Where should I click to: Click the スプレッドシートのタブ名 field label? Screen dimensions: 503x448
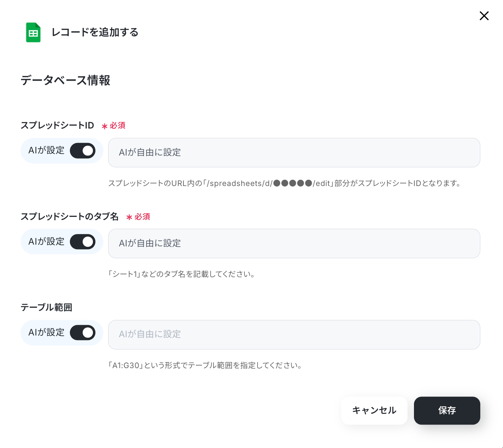[70, 217]
